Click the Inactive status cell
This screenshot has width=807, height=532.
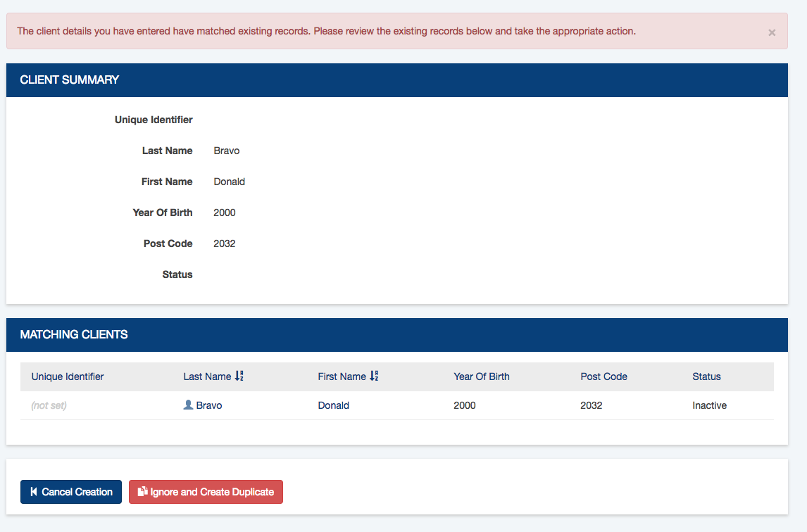(x=710, y=405)
